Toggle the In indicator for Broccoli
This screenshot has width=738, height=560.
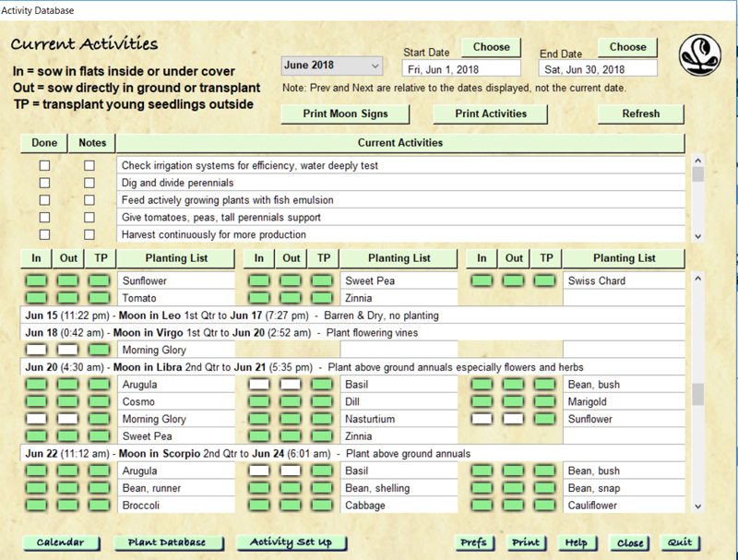[x=36, y=506]
